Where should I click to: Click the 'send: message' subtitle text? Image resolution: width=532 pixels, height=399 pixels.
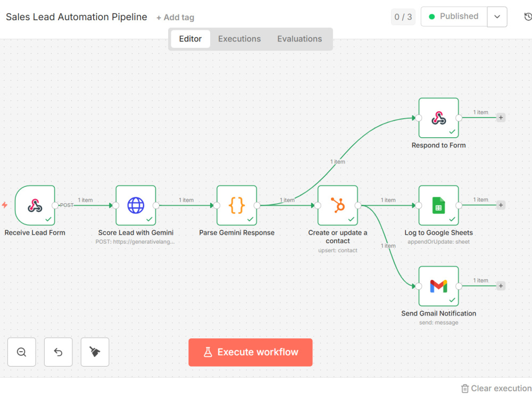pos(439,323)
